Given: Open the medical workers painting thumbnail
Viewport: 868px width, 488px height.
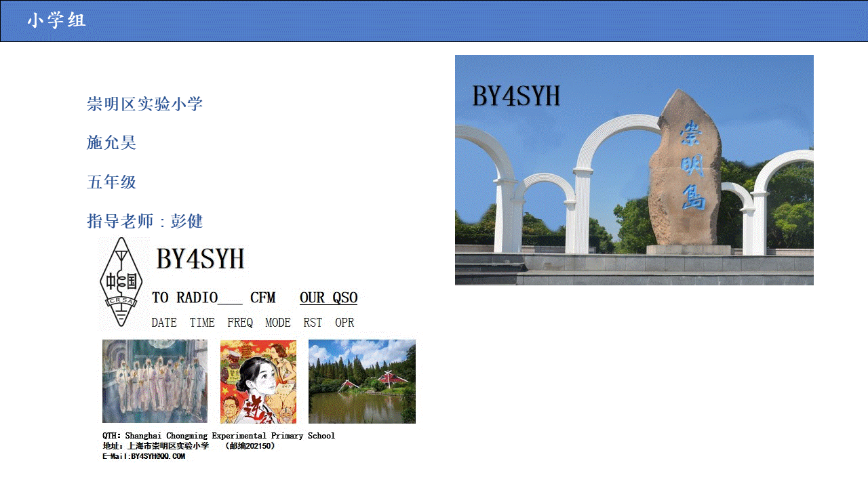Looking at the screenshot, I should point(155,382).
